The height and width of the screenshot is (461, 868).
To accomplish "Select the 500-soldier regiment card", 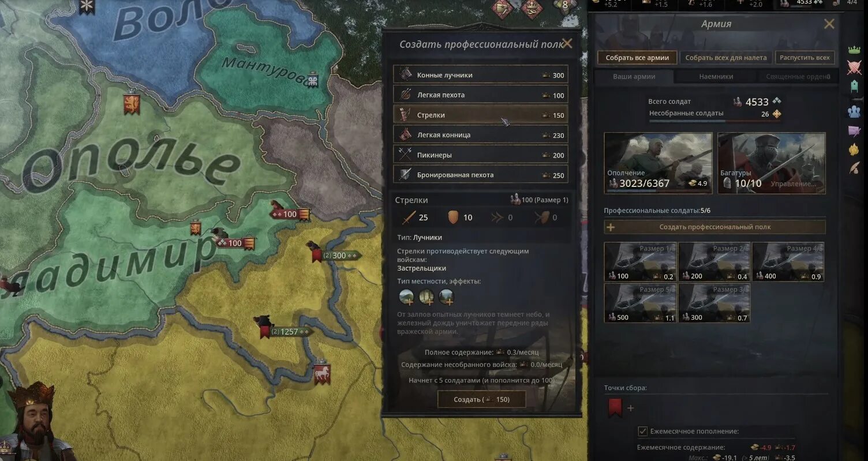I will (x=641, y=302).
